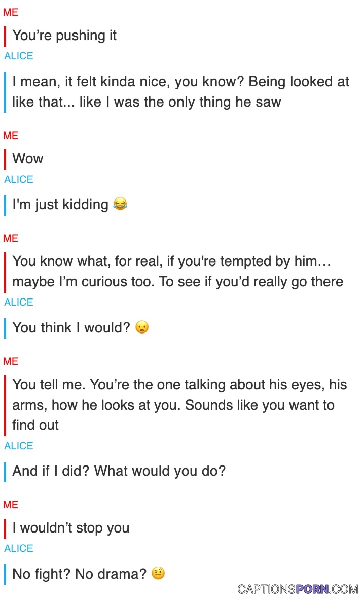
Task: Click the ALICE label above 'You think I would?'
Action: [19, 302]
